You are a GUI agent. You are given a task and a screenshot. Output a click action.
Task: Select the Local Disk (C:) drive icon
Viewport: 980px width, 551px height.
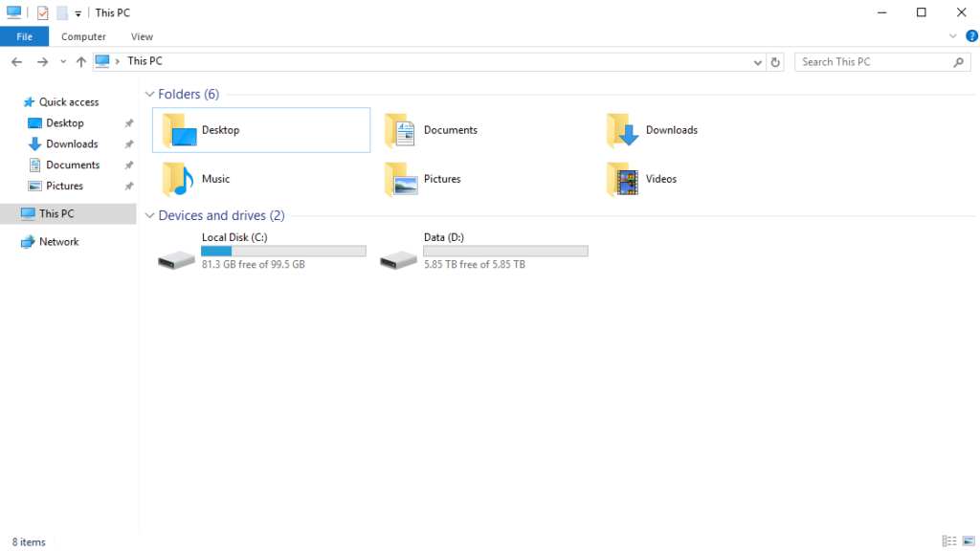176,258
